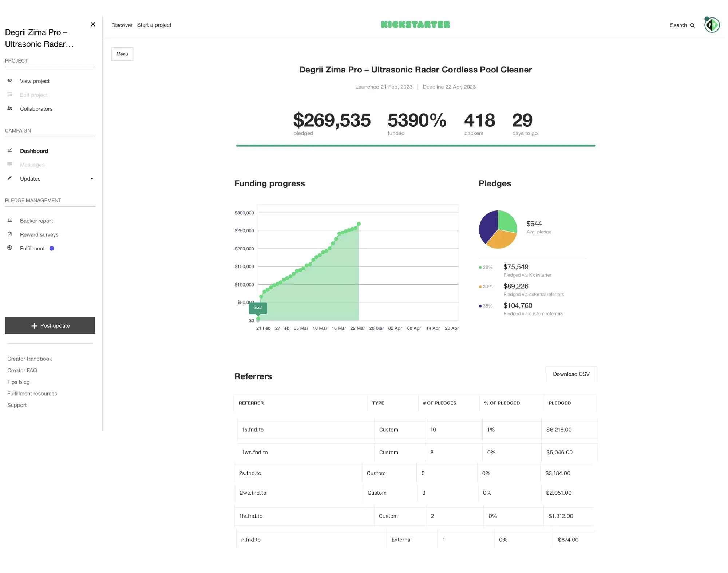Click Download CSV button
The width and height of the screenshot is (728, 573).
(x=571, y=374)
